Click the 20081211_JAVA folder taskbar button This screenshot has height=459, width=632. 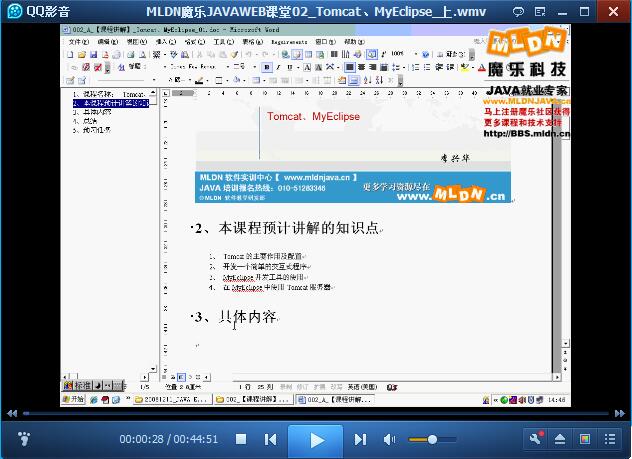click(173, 399)
